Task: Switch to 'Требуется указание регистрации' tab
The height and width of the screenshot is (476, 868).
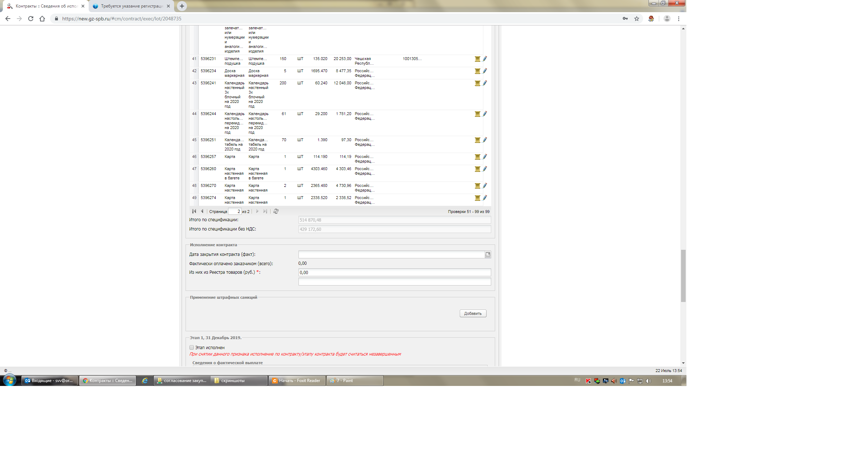Action: pos(131,6)
